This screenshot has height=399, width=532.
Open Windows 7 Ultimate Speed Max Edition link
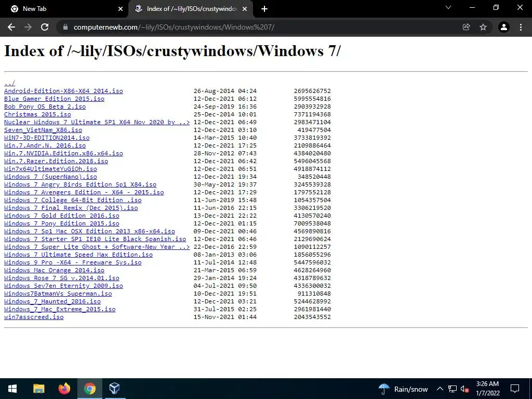(78, 255)
